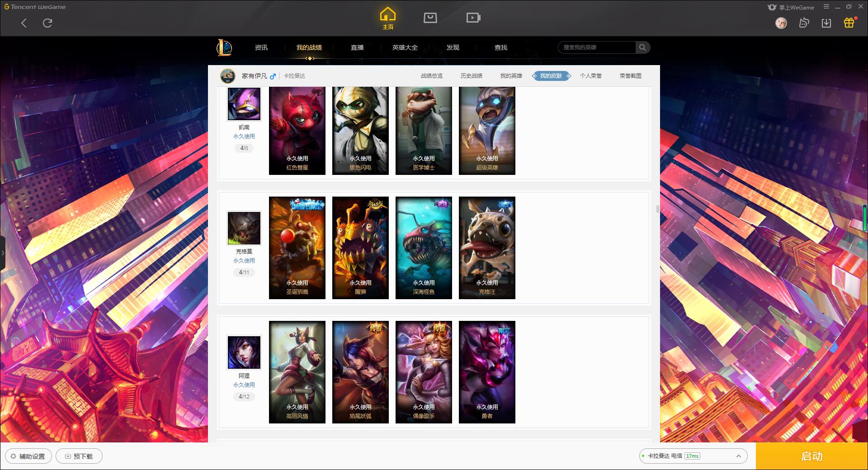Open 辅助设置 settings button
The width and height of the screenshot is (868, 470).
pyautogui.click(x=28, y=456)
